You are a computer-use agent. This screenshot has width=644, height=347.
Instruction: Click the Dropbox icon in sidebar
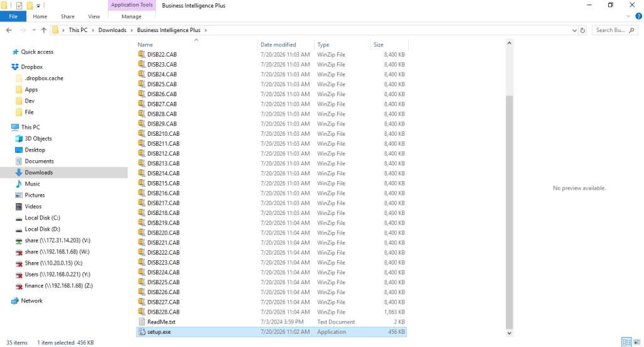pos(15,67)
